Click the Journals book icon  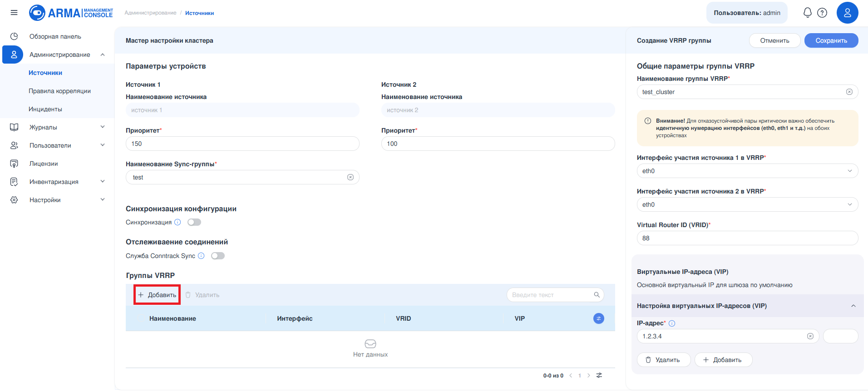click(14, 127)
